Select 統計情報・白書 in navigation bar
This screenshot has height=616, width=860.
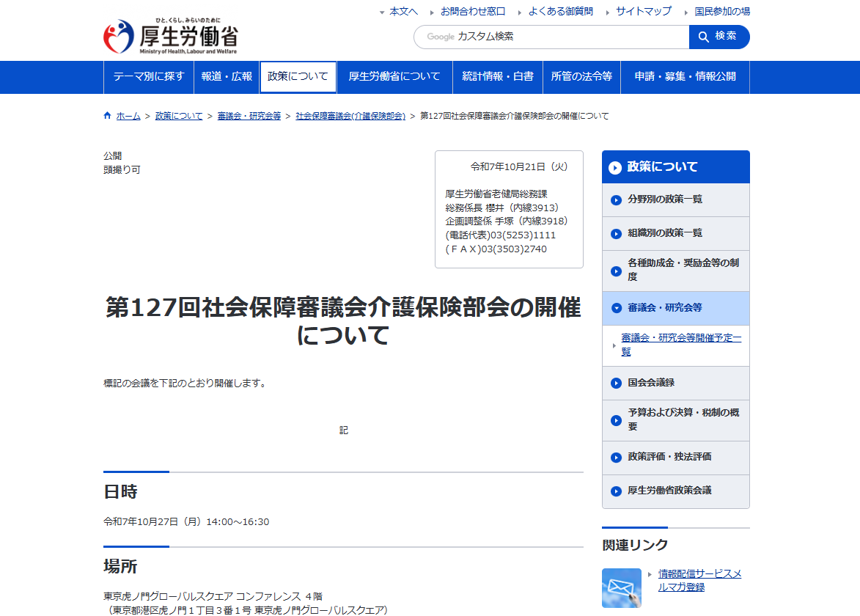[x=497, y=77]
